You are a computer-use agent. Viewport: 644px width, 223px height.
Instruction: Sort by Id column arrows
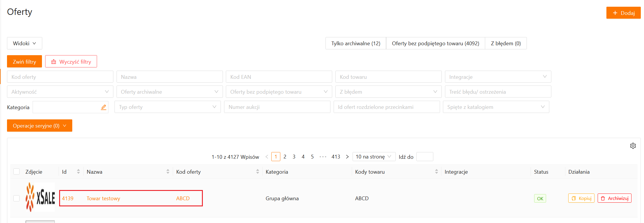pos(78,172)
